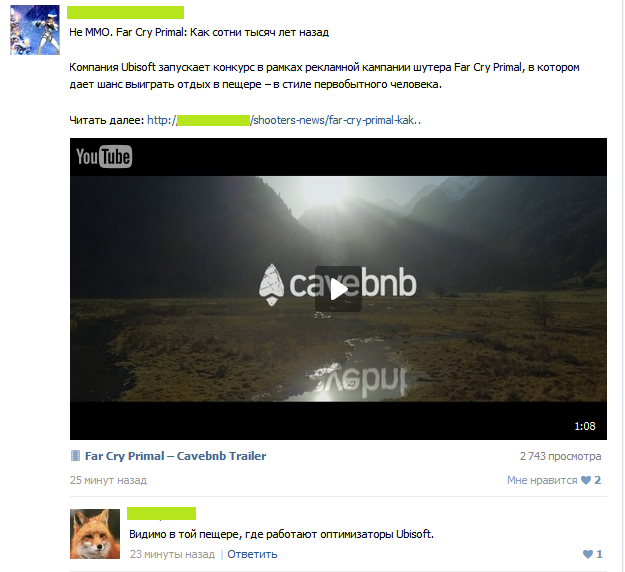This screenshot has width=625, height=572.
Task: Open the commenter's name link
Action: coord(161,513)
